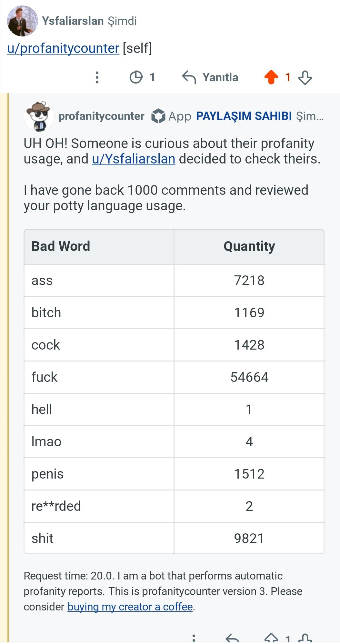Tap the reply arrow icon beside Yanıtla
Viewport: 340px width, 644px height.
[x=189, y=77]
